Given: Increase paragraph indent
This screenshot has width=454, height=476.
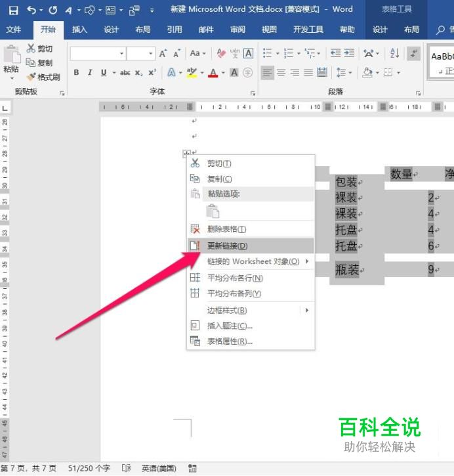Looking at the screenshot, I should coord(350,54).
